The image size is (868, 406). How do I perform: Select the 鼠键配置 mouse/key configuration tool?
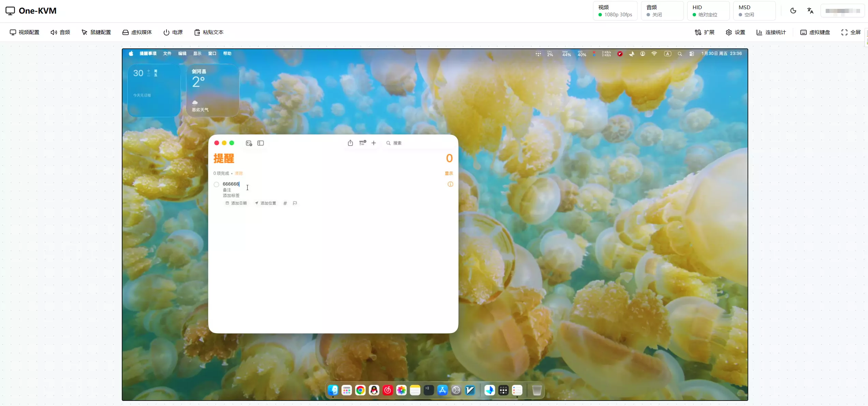point(97,32)
